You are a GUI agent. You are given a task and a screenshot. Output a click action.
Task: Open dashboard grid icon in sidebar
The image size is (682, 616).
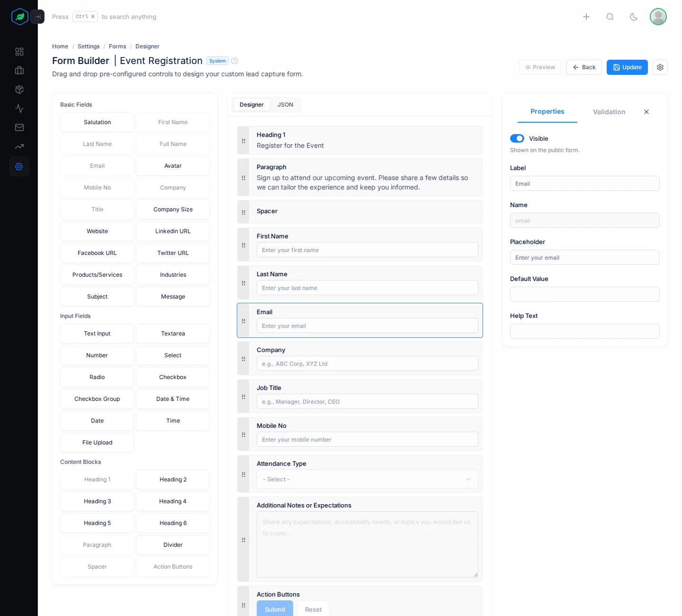coord(19,52)
